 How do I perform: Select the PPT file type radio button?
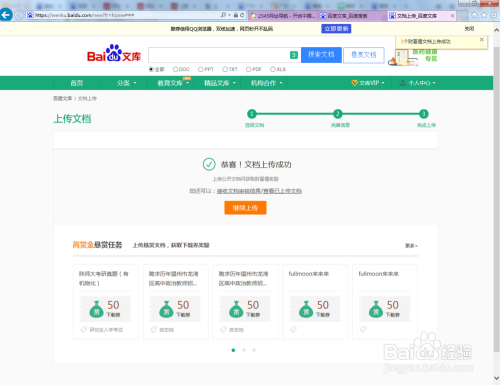200,69
